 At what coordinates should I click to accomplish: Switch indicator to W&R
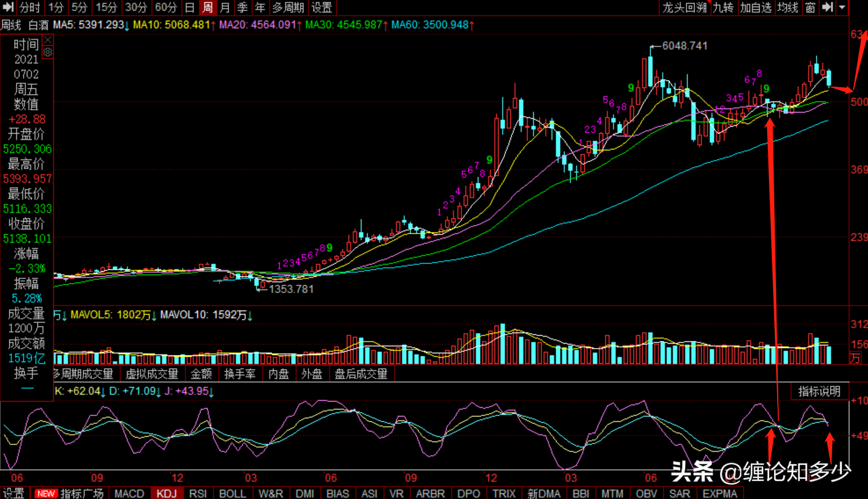[x=271, y=493]
